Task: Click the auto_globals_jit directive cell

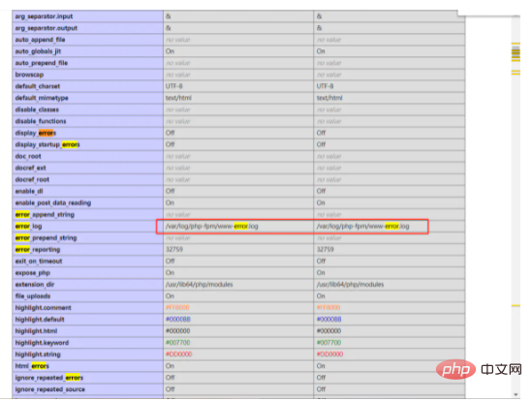Action: pos(87,51)
